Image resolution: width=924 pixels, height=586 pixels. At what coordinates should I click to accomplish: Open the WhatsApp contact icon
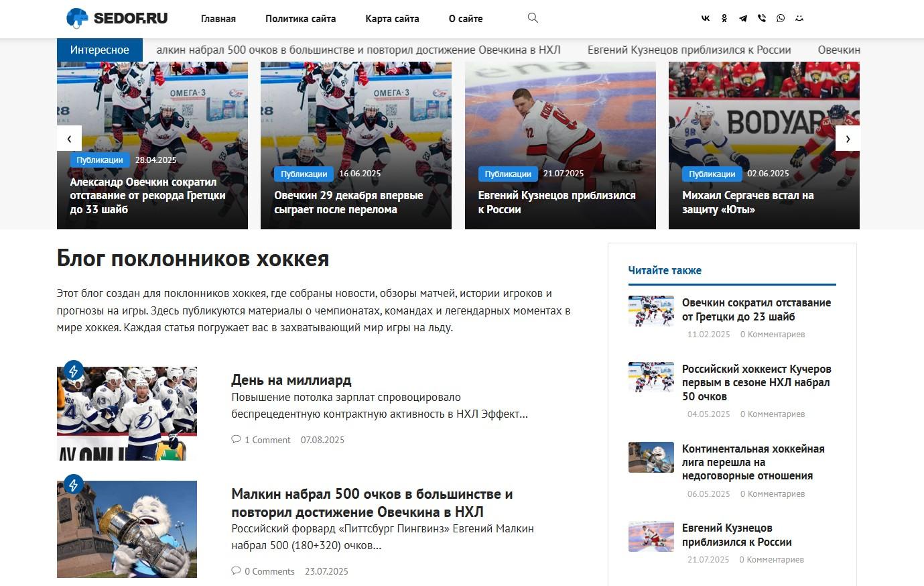pos(781,19)
